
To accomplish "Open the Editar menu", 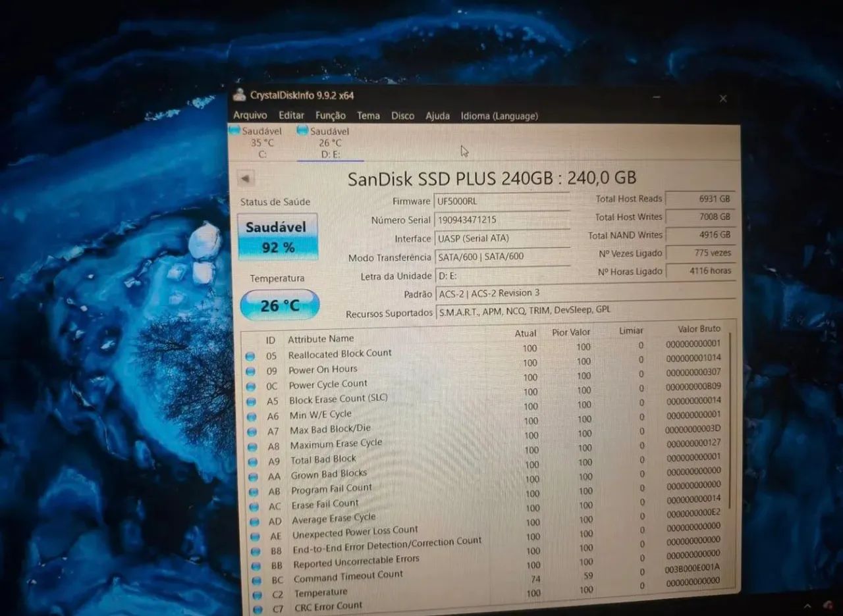I will coord(291,115).
